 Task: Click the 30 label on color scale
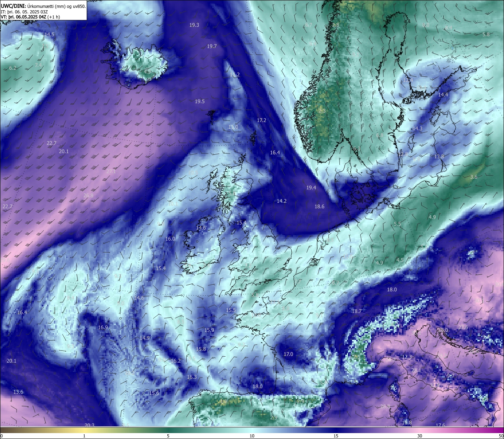click(420, 436)
